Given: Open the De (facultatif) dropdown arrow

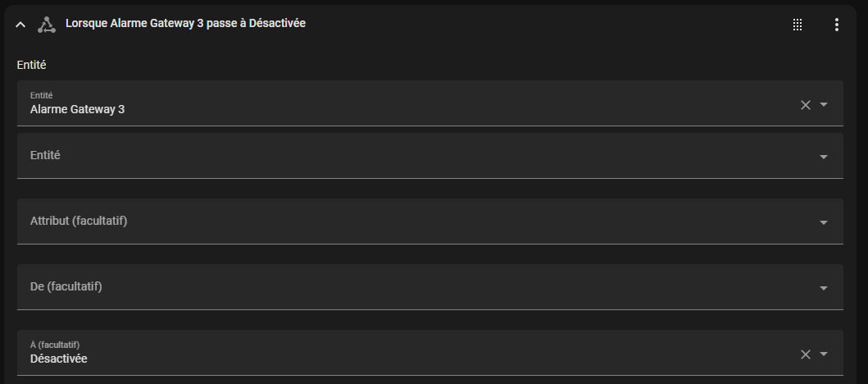Looking at the screenshot, I should 824,288.
